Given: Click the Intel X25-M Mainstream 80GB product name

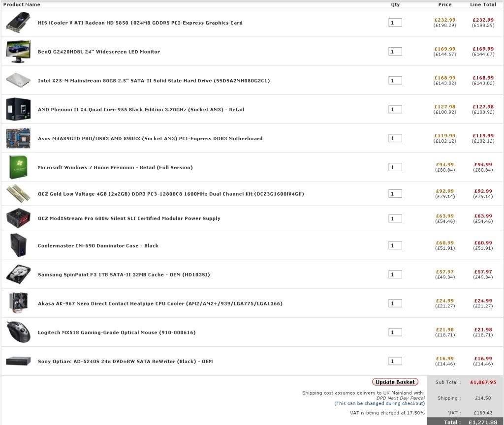Looking at the screenshot, I should point(154,81).
